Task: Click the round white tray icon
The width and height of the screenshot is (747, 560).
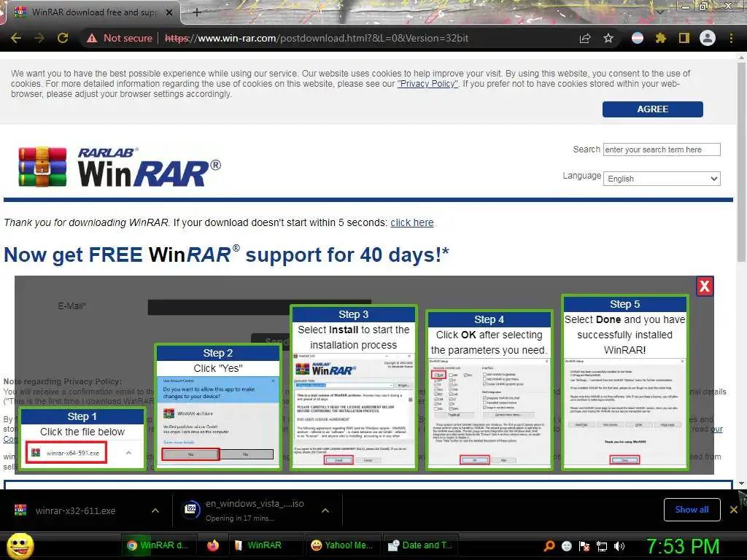Action: tap(566, 546)
